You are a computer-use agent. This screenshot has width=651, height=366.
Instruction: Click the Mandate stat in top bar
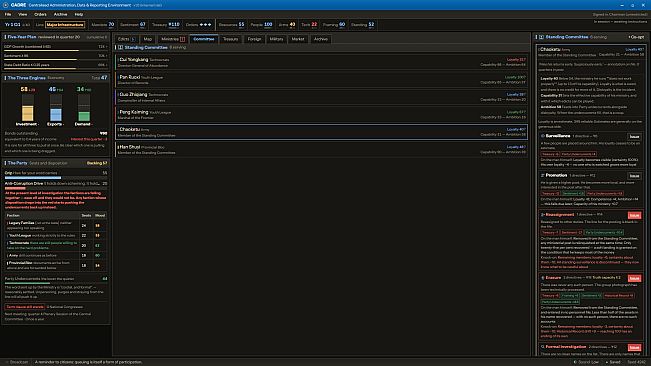pos(103,24)
